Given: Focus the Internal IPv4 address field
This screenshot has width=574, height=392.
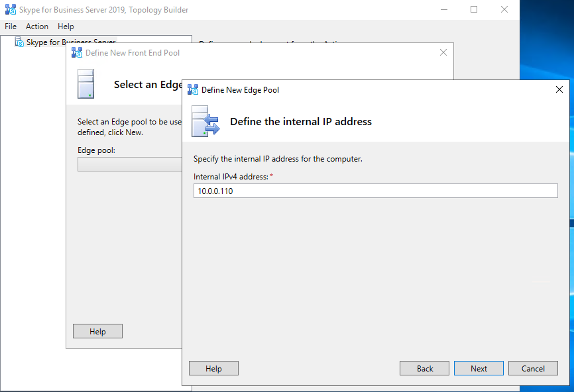Looking at the screenshot, I should (375, 191).
